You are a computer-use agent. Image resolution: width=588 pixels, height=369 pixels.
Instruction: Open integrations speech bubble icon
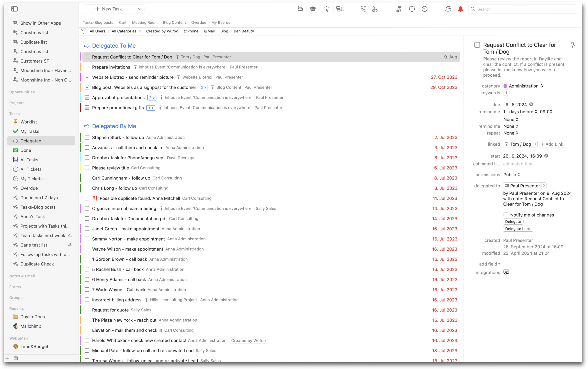pos(506,272)
